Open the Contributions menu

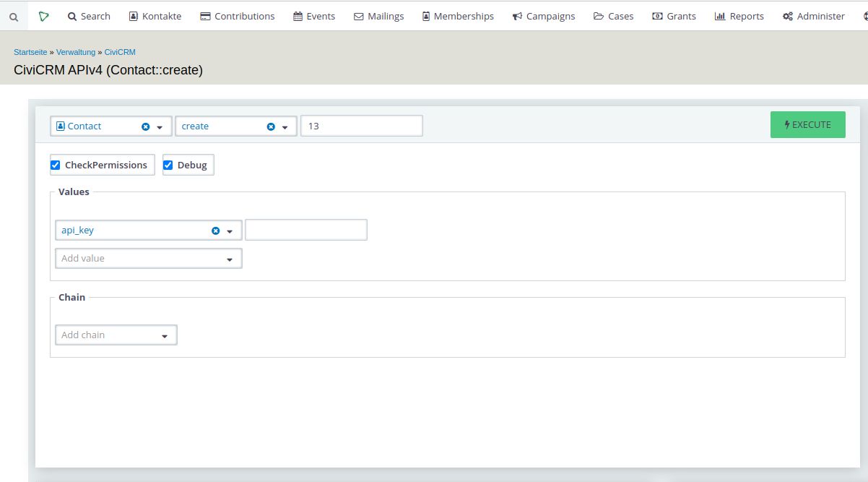[x=237, y=16]
